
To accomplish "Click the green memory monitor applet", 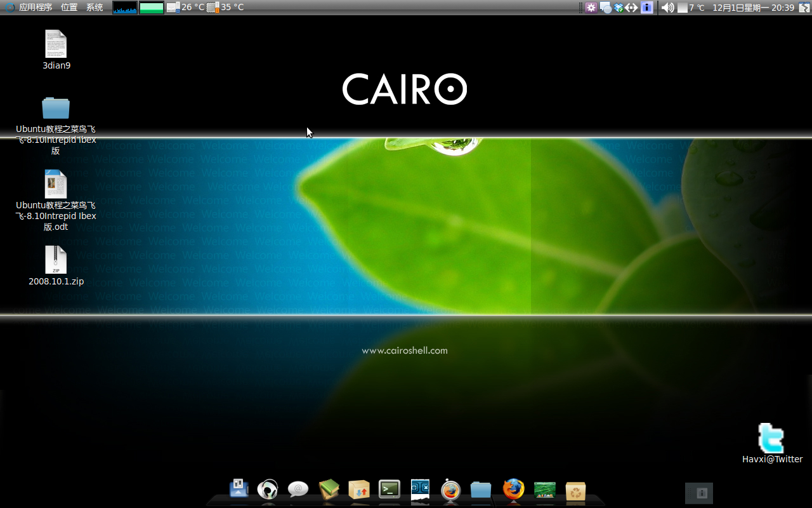I will coord(152,8).
